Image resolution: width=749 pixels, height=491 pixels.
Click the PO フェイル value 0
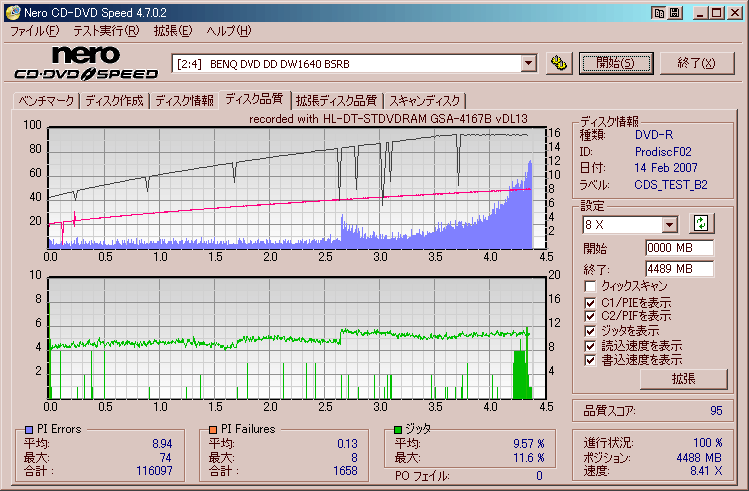point(539,476)
